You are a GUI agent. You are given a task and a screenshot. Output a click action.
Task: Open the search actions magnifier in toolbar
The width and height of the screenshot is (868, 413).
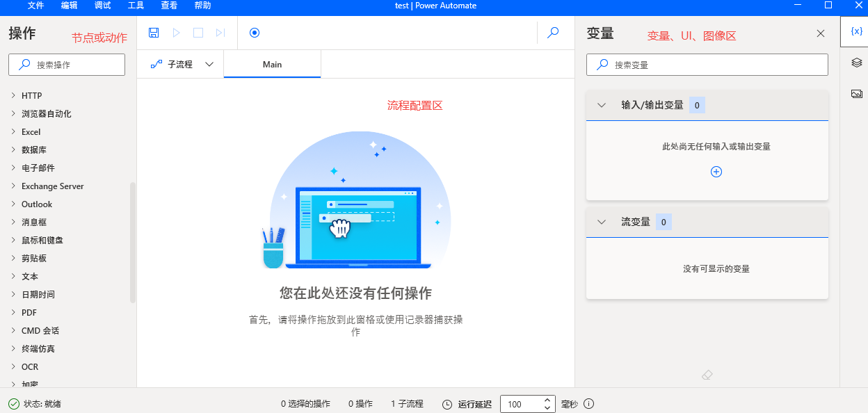pyautogui.click(x=553, y=33)
